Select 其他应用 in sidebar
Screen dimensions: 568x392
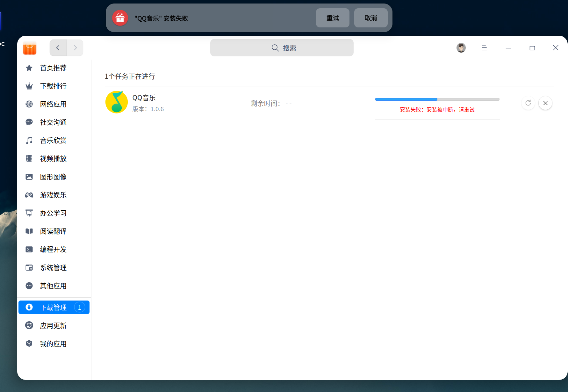click(54, 286)
